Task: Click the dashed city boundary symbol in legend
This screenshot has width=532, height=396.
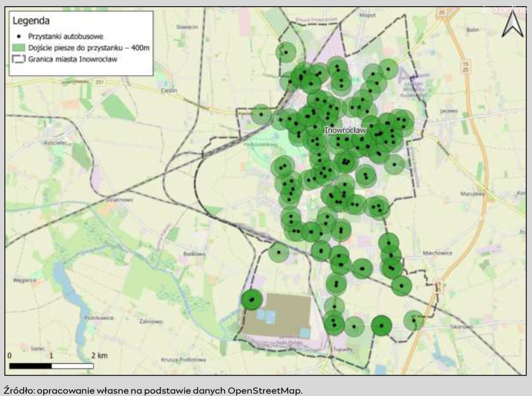Action: point(19,59)
